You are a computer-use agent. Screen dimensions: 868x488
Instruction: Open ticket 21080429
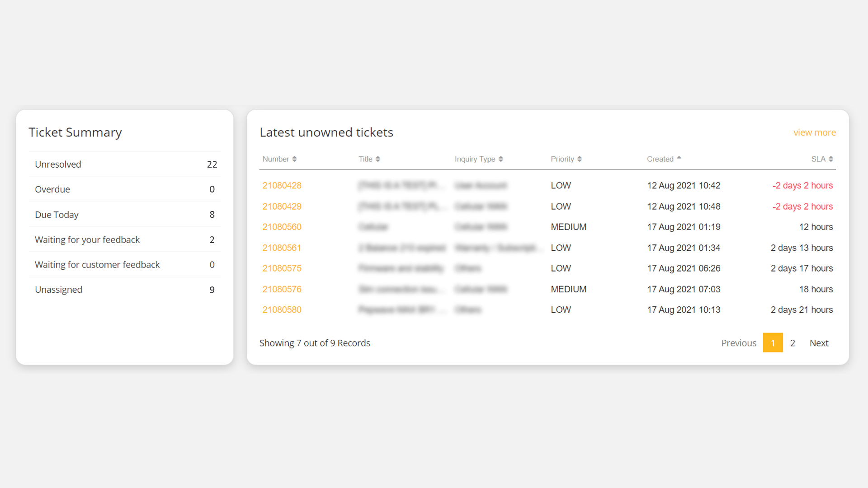coord(282,206)
